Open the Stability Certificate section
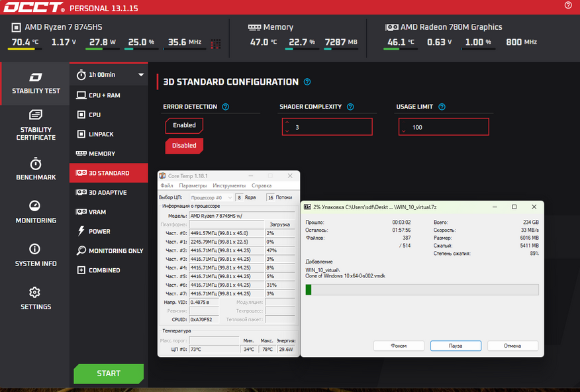This screenshot has width=580, height=392. tap(36, 125)
